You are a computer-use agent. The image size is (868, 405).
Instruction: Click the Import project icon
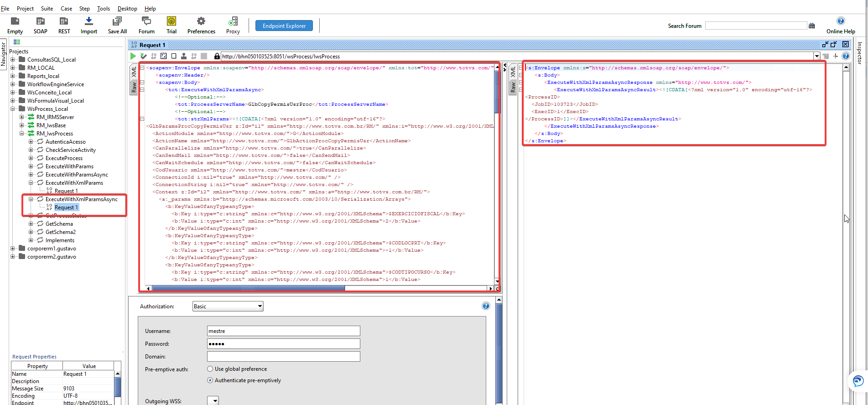89,21
